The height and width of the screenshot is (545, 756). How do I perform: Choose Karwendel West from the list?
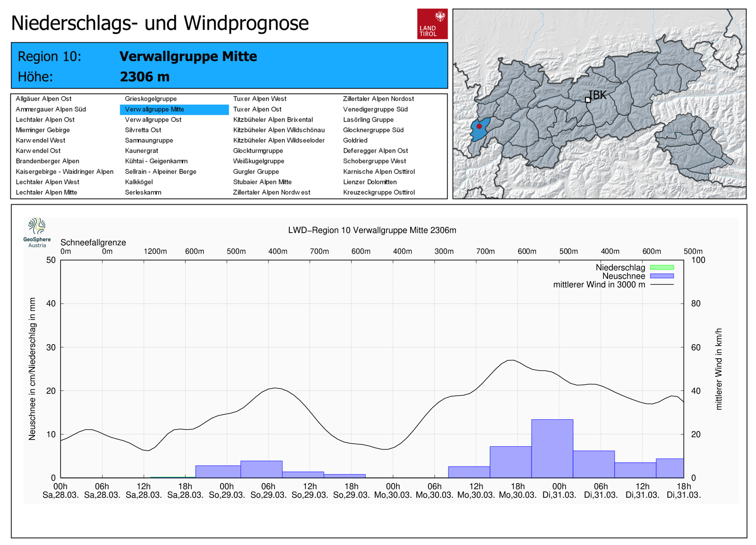(x=41, y=140)
